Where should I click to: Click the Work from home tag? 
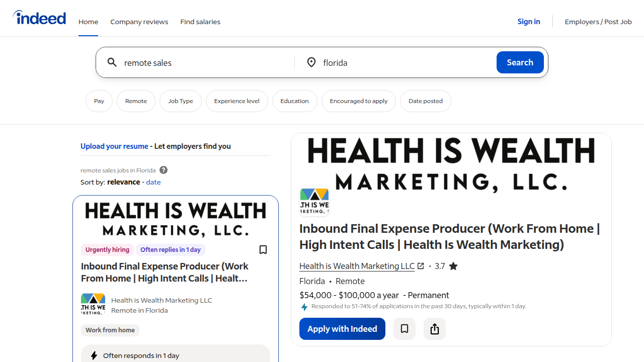[110, 330]
